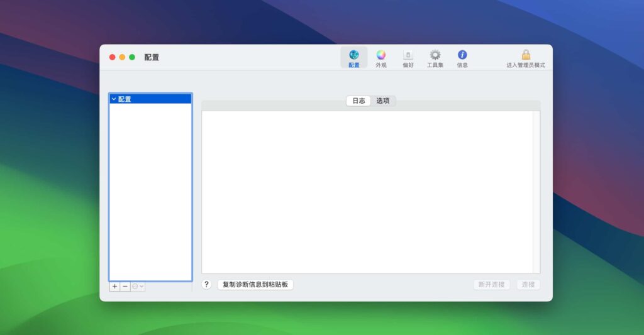Switch to the 选项 tab
This screenshot has width=644, height=335.
pyautogui.click(x=383, y=101)
